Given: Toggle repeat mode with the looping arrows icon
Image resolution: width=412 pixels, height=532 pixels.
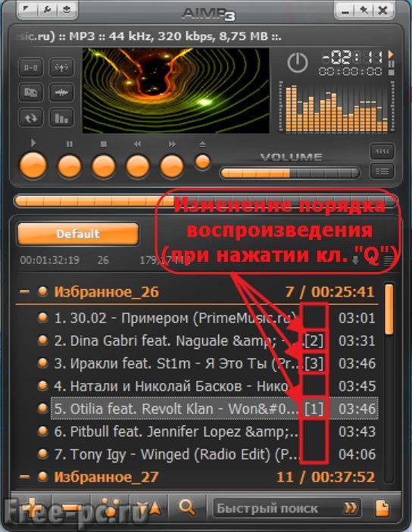Looking at the screenshot, I should [30, 118].
